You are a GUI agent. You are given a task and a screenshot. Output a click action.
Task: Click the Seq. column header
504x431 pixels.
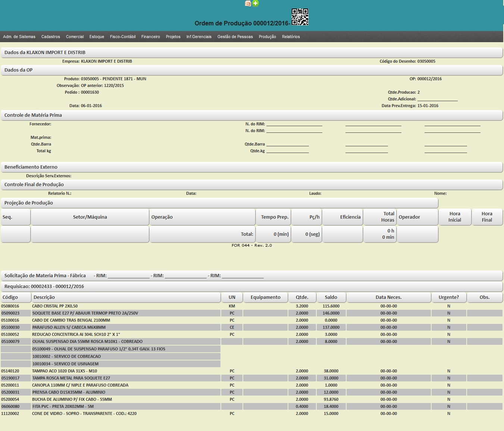click(x=16, y=217)
